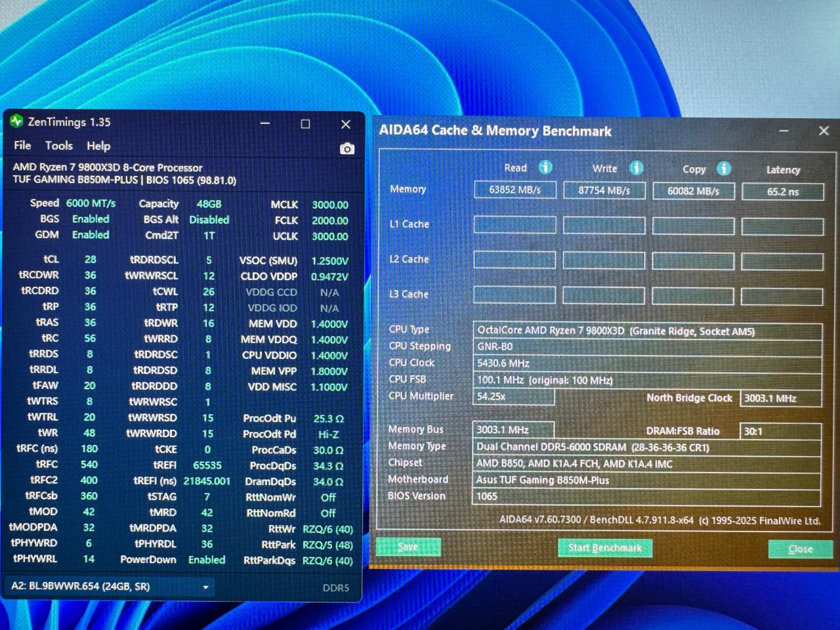The image size is (840, 630).
Task: Close AIDA64 window with the title bar X
Action: [824, 131]
